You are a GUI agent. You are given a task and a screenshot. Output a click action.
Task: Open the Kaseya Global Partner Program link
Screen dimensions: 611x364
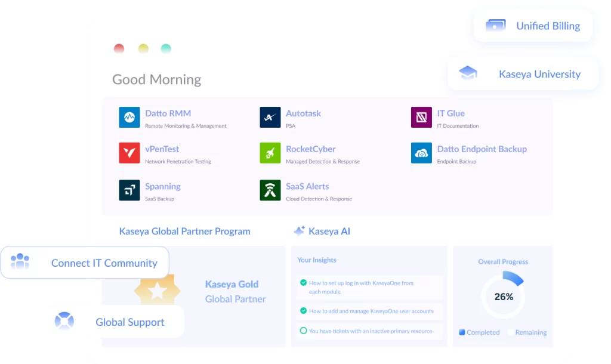coord(184,231)
